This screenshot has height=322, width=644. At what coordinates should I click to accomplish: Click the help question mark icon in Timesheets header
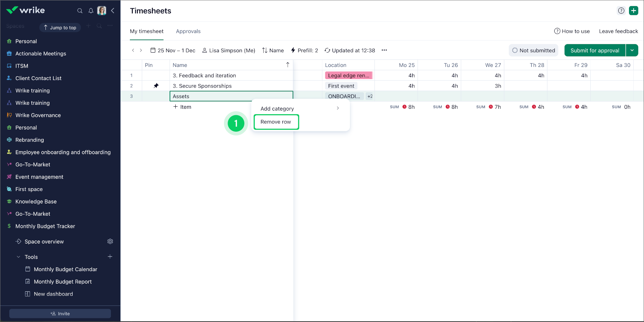[x=621, y=11]
